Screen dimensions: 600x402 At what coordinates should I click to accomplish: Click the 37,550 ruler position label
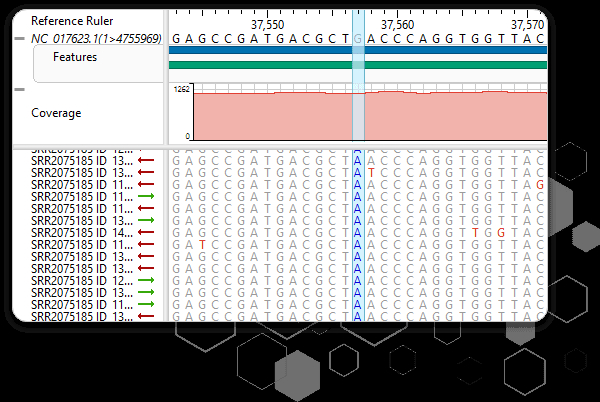pos(267,25)
